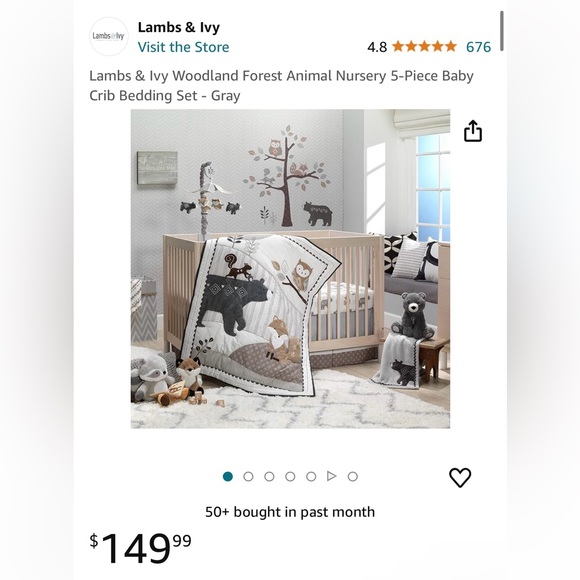Select the fifth image carousel dot
This screenshot has width=580, height=580.
(x=311, y=476)
